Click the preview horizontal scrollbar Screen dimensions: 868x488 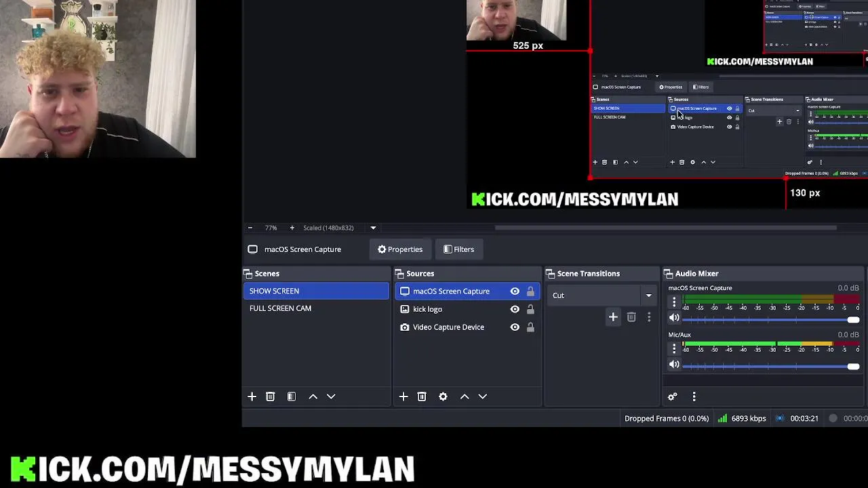666,228
